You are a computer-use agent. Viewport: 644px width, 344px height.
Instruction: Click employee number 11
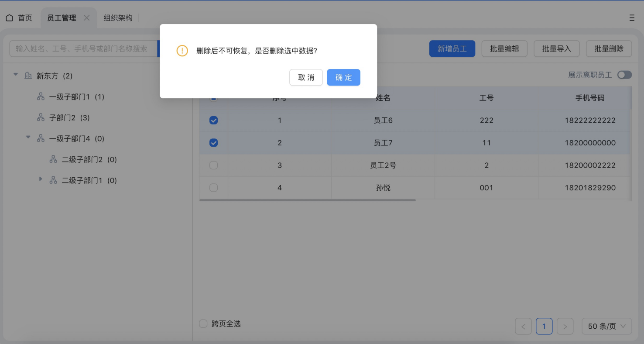[486, 143]
